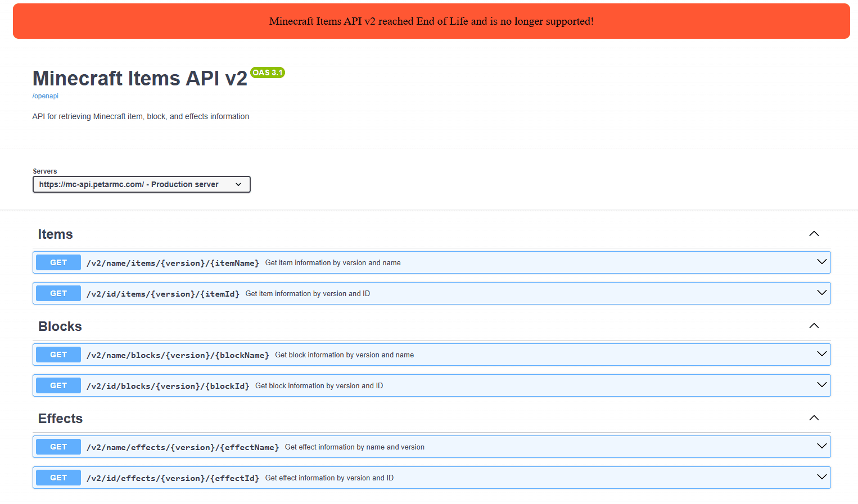Open the /openapi specification link

45,96
